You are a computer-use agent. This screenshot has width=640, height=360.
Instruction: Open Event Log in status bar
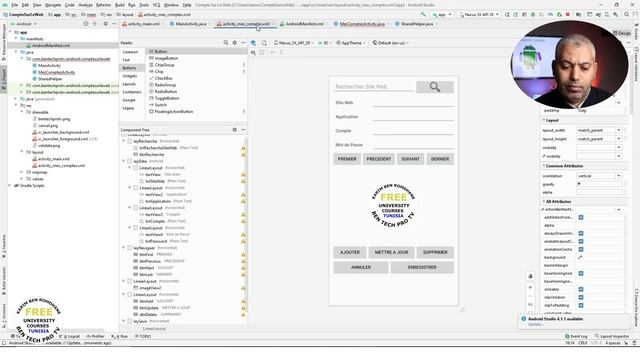(x=576, y=336)
